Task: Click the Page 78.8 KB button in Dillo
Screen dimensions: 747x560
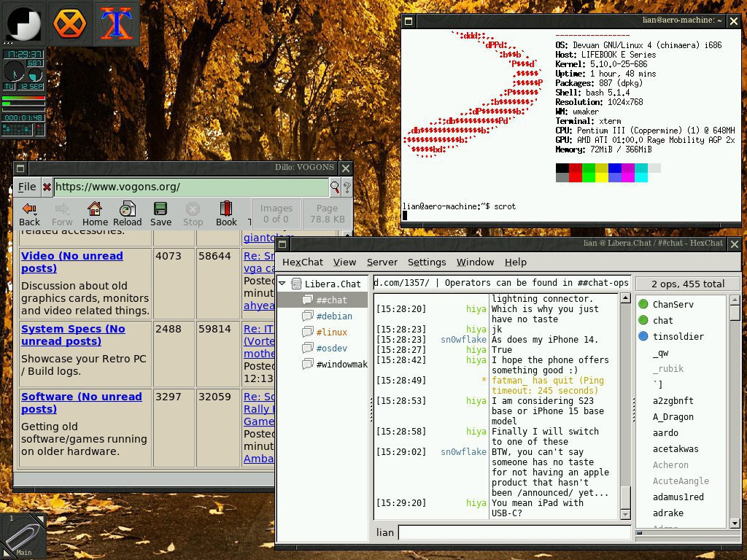Action: (x=328, y=214)
